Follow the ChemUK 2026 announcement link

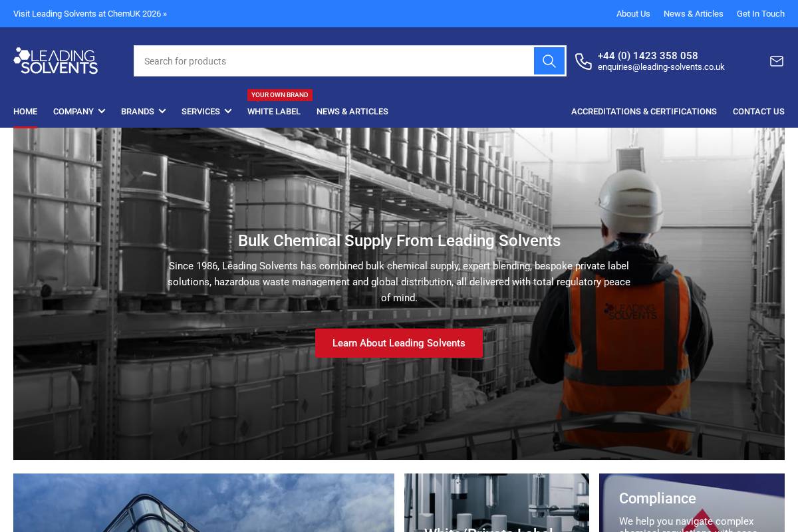[x=90, y=13]
